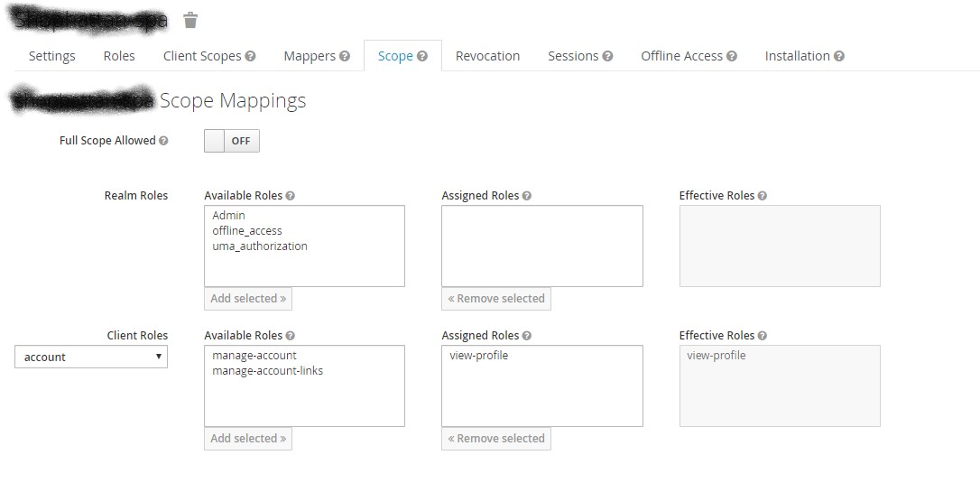
Task: Show help tooltip beside Sessions tab
Action: click(x=607, y=56)
